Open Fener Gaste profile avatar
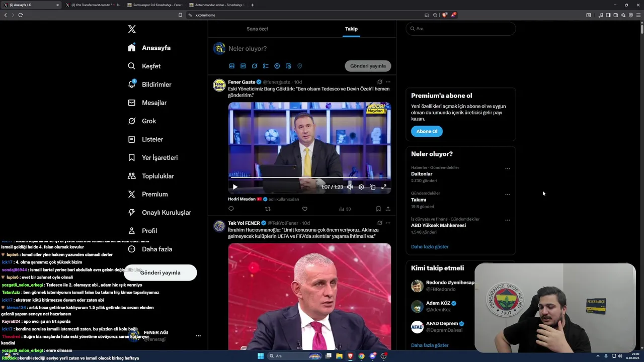 [219, 85]
